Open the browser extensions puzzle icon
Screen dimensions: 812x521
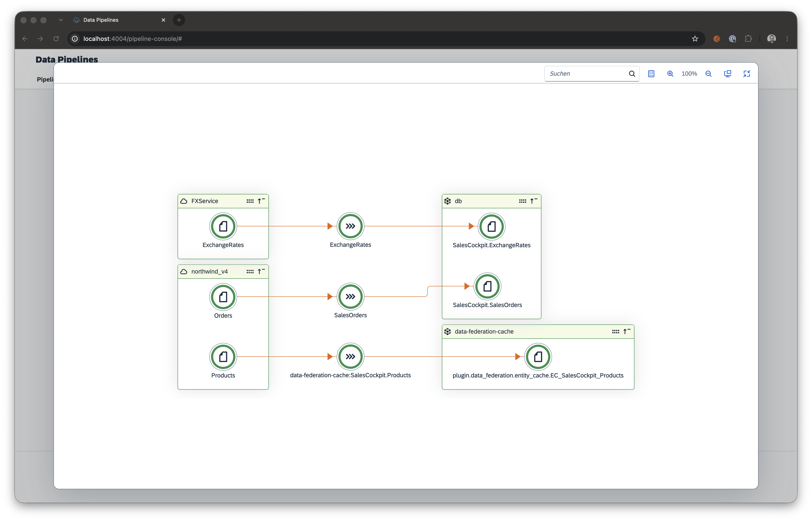coord(748,38)
